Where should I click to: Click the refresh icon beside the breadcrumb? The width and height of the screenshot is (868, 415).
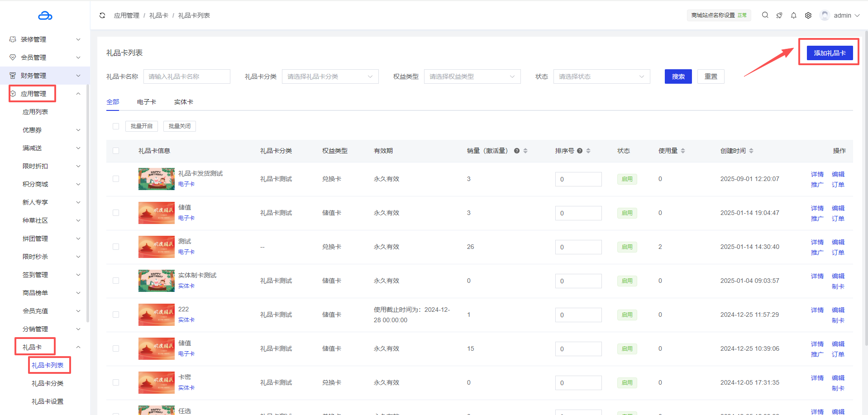tap(102, 15)
